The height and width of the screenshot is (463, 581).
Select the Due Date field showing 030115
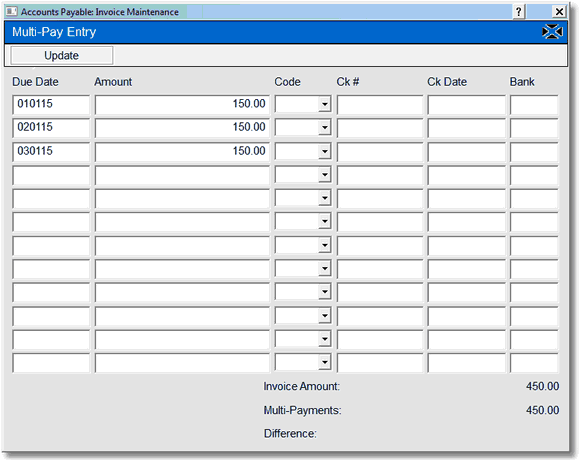click(x=51, y=151)
